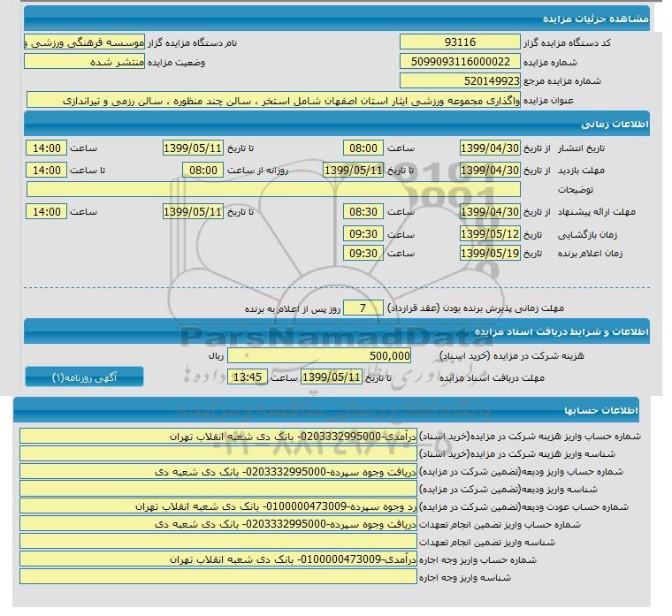Viewport: 672px width, 616px height.
Task: Click empty شناسه واریز ودیعه field
Action: click(x=218, y=490)
